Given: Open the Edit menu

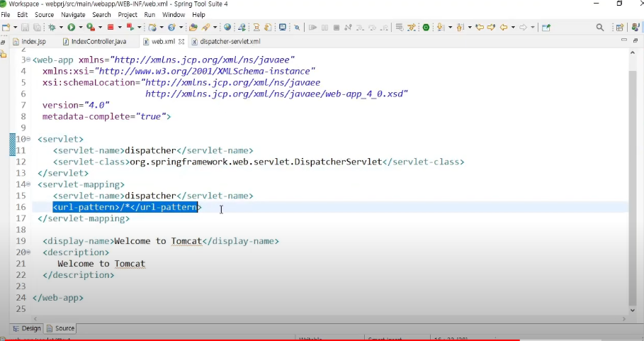Looking at the screenshot, I should pos(22,14).
